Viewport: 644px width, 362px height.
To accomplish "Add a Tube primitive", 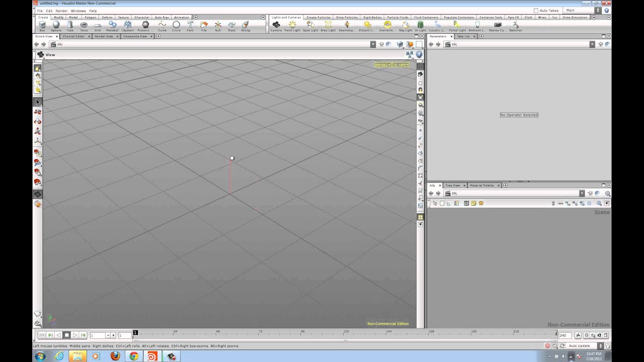I will coord(70,26).
